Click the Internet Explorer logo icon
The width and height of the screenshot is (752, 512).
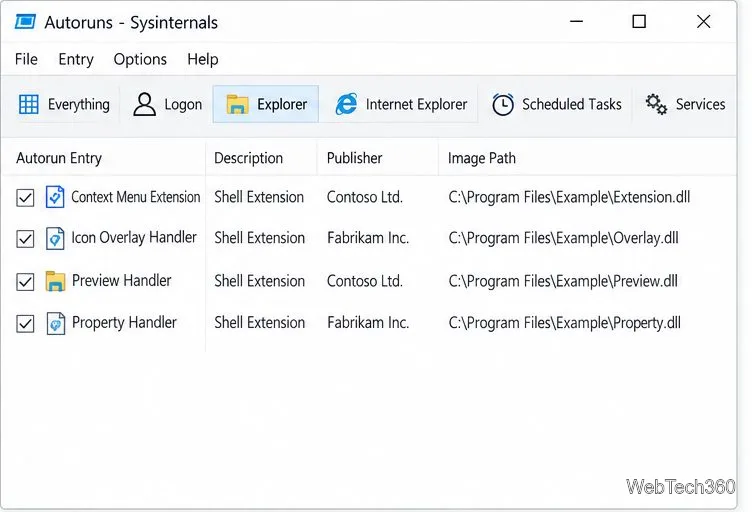pyautogui.click(x=346, y=104)
